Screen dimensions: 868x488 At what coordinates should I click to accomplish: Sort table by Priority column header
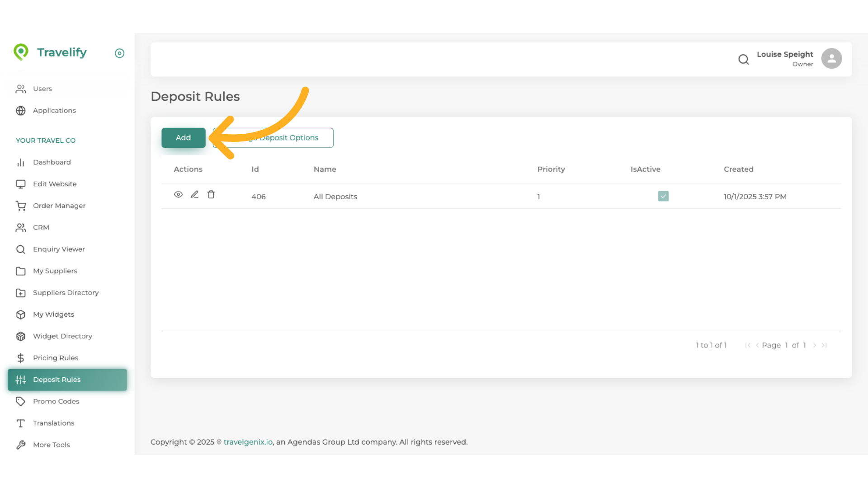(551, 169)
